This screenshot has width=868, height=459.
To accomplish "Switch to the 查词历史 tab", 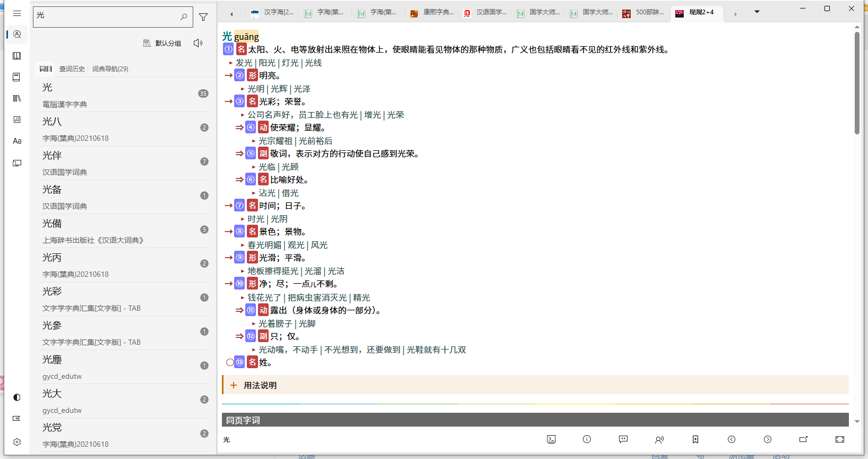I will tap(72, 69).
